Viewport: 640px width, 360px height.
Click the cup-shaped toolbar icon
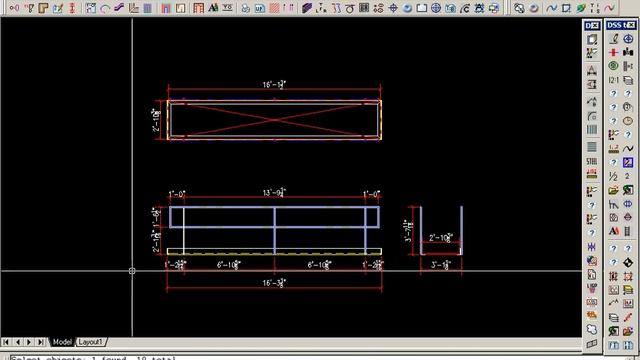[x=350, y=8]
